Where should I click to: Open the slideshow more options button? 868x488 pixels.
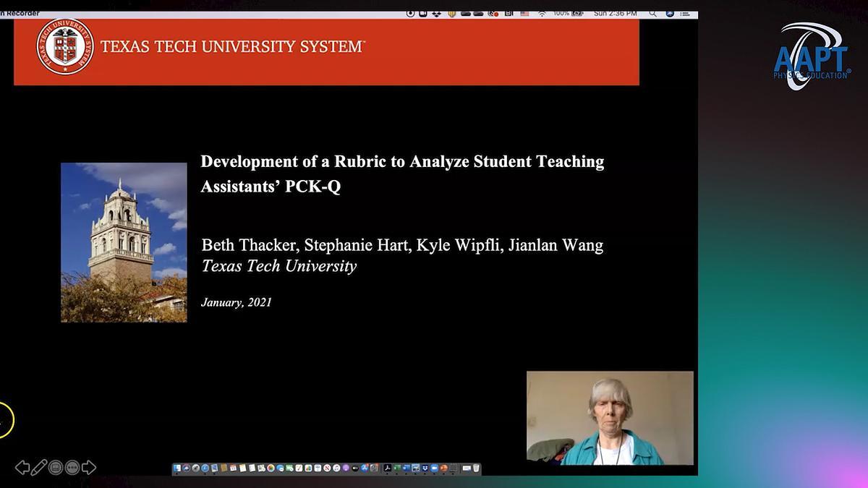[72, 468]
